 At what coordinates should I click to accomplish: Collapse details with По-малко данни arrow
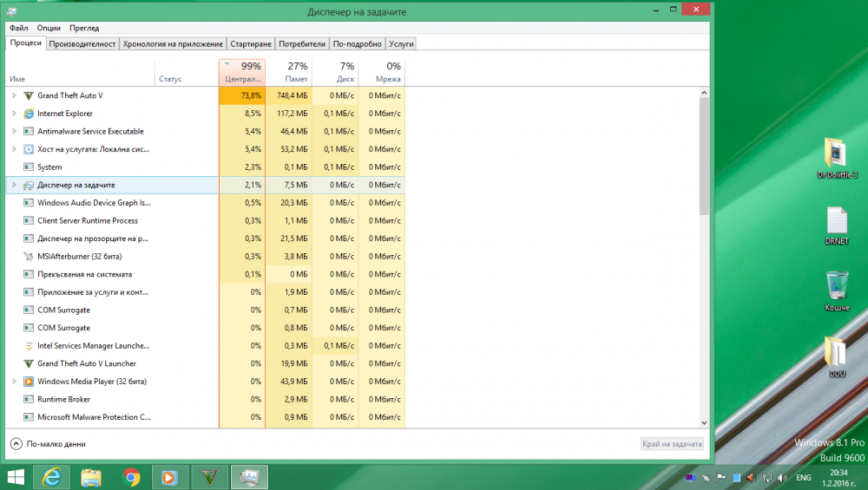pos(16,443)
